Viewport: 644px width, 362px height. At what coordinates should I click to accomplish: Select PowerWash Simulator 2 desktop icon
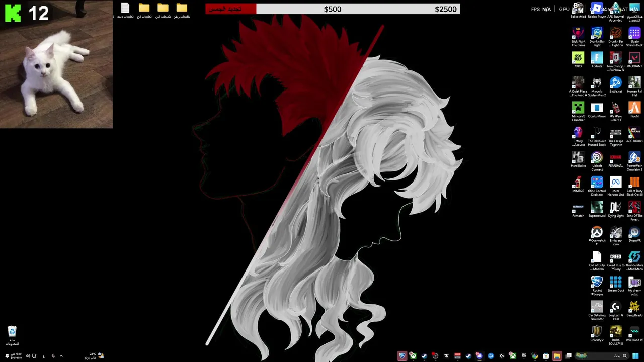coord(634,161)
